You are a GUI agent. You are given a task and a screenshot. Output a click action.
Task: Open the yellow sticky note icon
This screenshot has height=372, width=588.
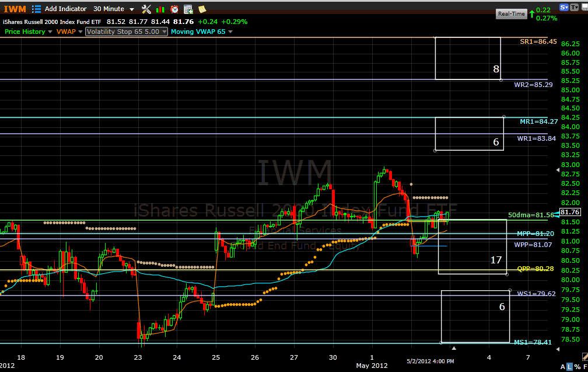(x=202, y=9)
